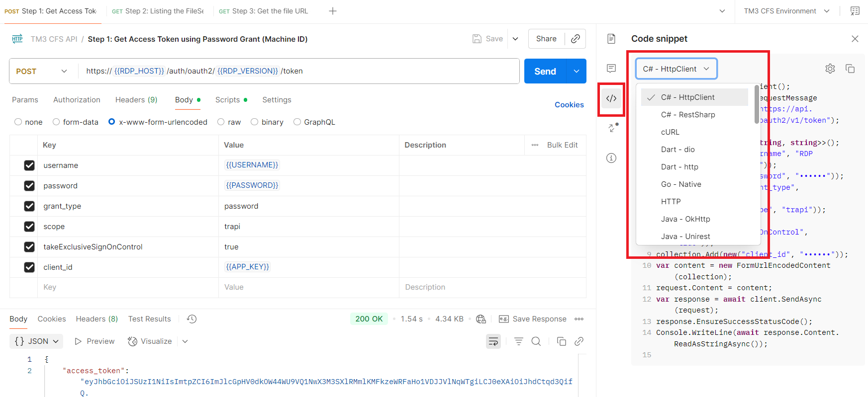Image resolution: width=868 pixels, height=397 pixels.
Task: Search the response body
Action: pos(536,341)
